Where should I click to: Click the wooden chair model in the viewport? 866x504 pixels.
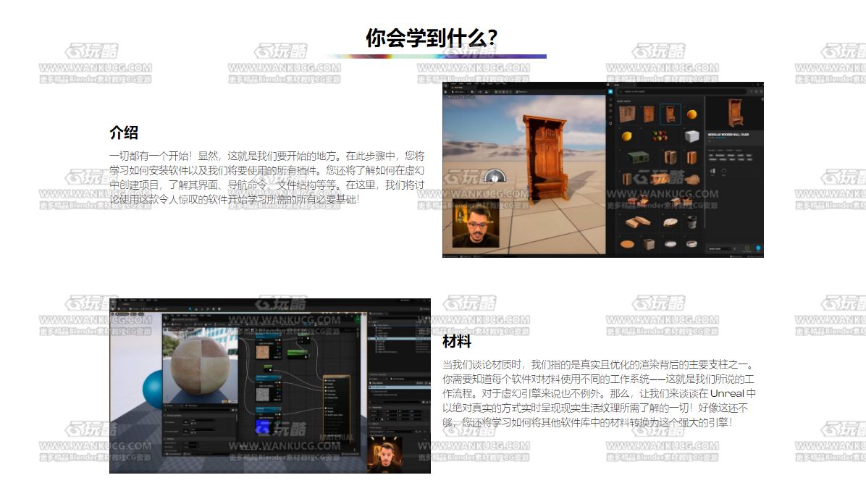tap(545, 161)
